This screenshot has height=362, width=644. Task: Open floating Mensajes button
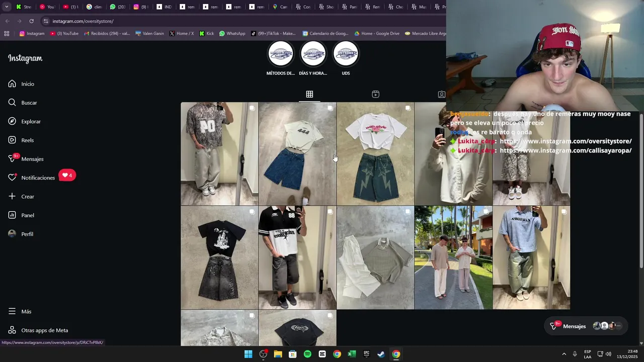click(x=586, y=326)
